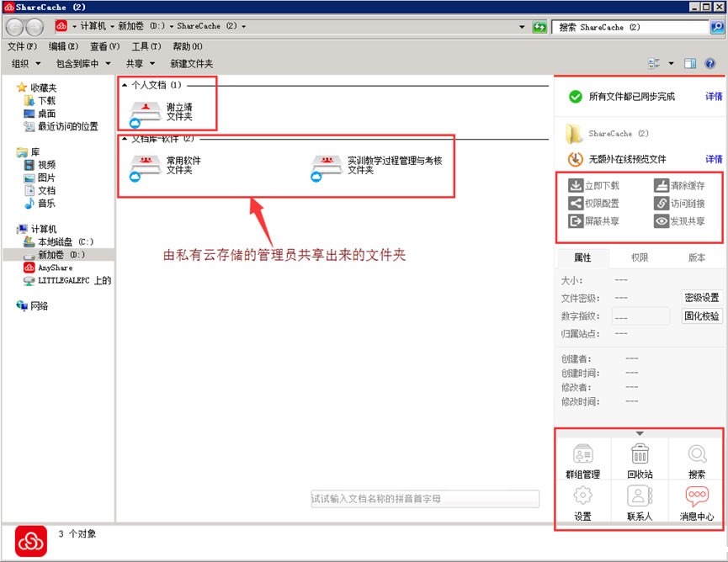728x562 pixels.
Task: Open 消息中心 message center
Action: [696, 496]
